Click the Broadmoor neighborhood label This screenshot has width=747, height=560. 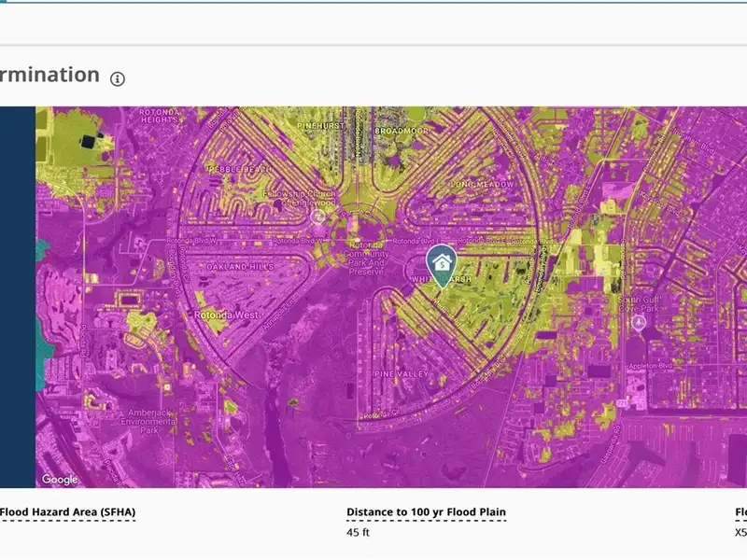coord(401,132)
